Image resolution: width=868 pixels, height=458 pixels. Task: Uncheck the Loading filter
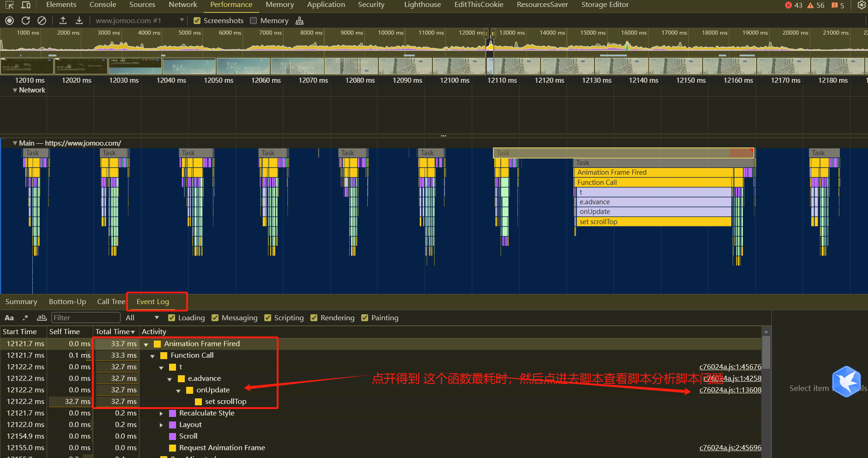click(172, 318)
